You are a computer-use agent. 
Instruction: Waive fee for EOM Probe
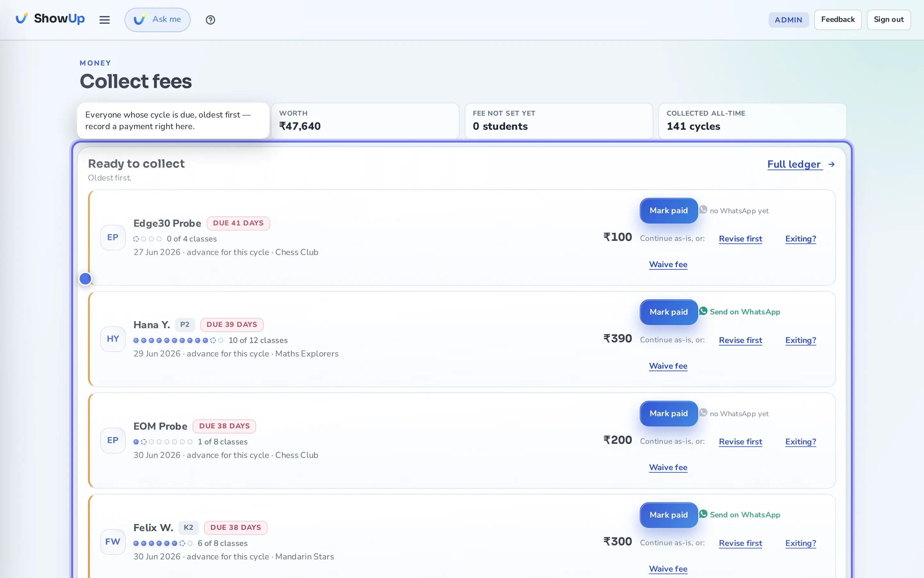pyautogui.click(x=668, y=468)
